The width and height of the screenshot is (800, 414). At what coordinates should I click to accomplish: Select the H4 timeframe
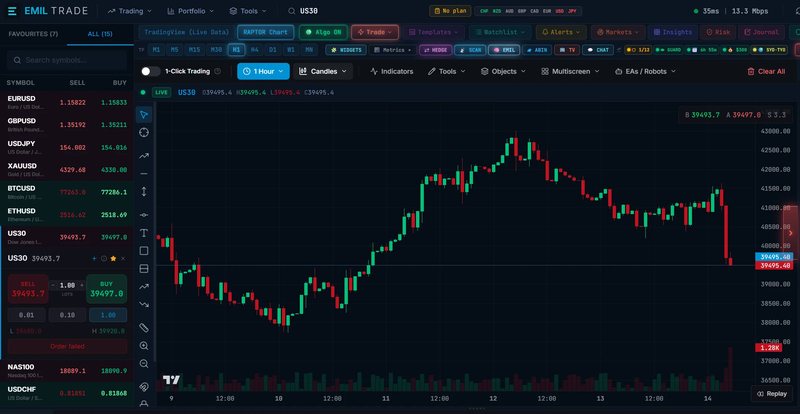coord(255,50)
